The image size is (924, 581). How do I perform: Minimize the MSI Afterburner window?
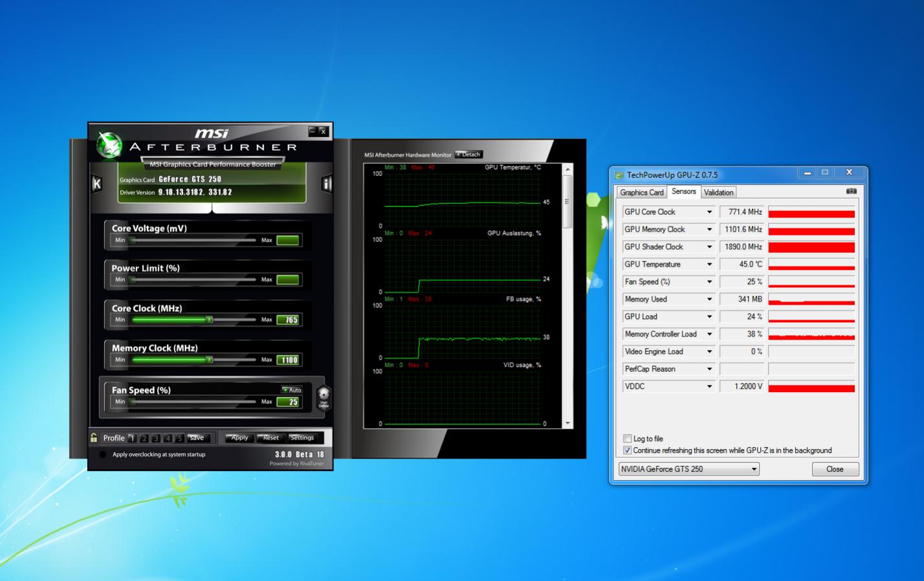[x=313, y=131]
